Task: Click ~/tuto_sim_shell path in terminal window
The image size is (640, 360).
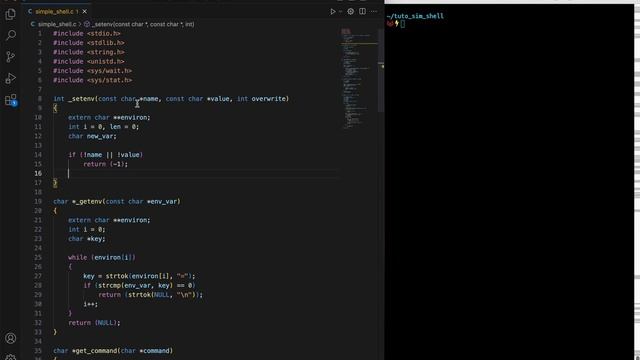Action: [x=415, y=16]
